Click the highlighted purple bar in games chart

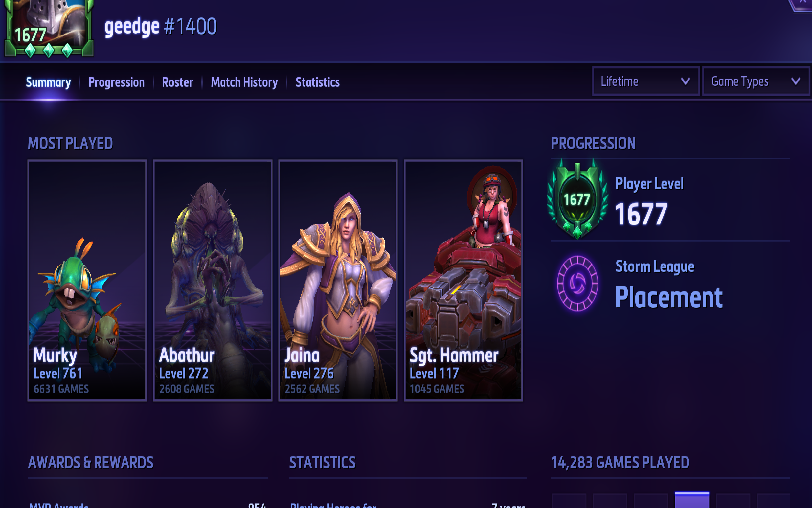click(692, 500)
